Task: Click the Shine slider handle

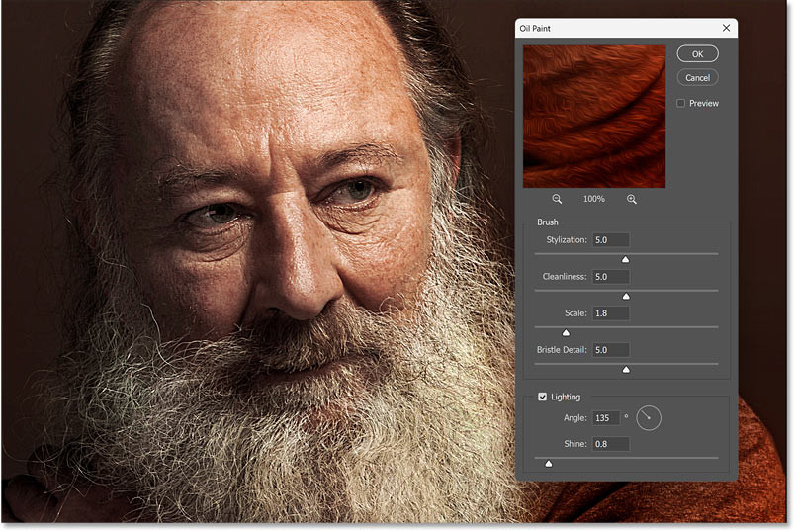Action: pyautogui.click(x=549, y=463)
